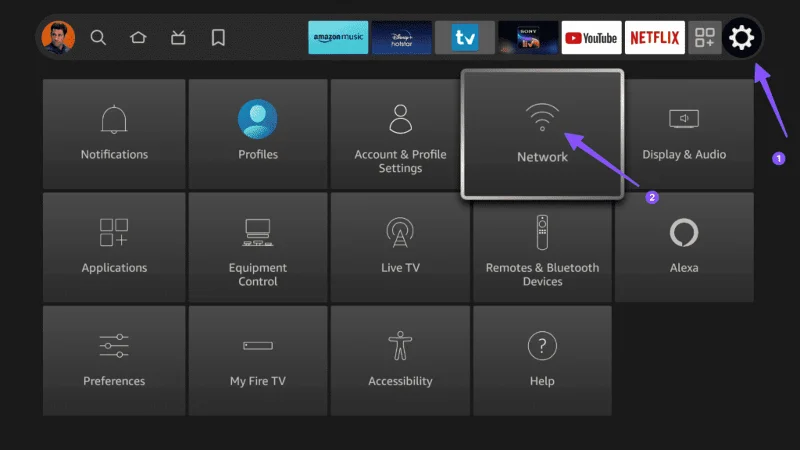The image size is (800, 450).
Task: Open the Notifications tile
Action: click(x=114, y=134)
